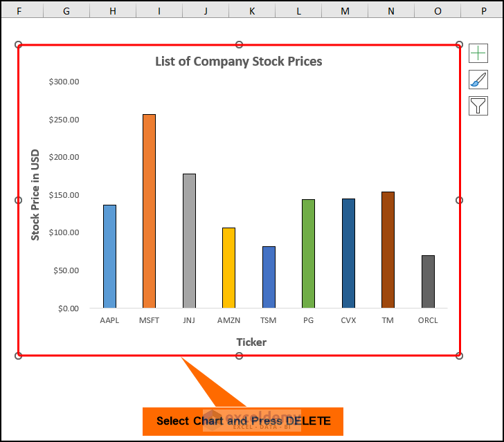504x442 pixels.
Task: Click the right-middle chart resize handle
Action: click(x=459, y=200)
